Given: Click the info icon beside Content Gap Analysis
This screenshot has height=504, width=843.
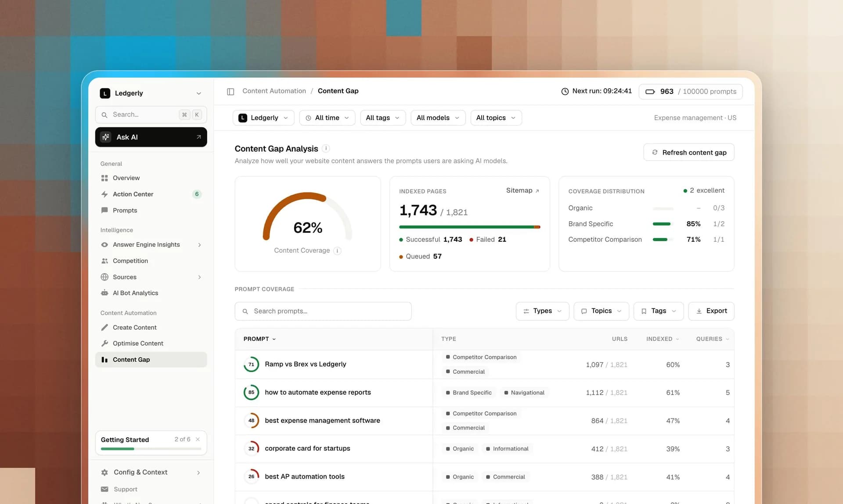Looking at the screenshot, I should click(x=326, y=149).
